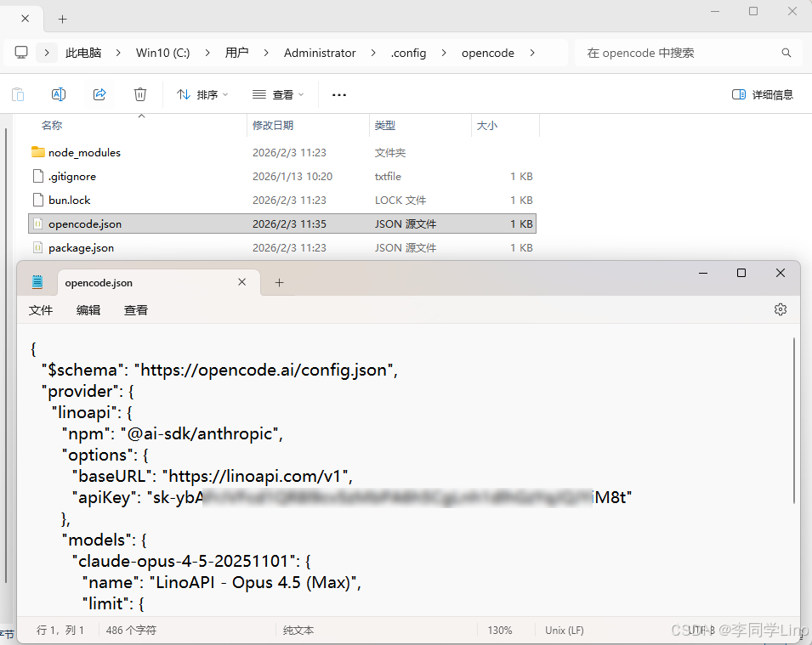Sort by 修改日期 column header
Viewport: 812px width, 645px height.
[273, 125]
